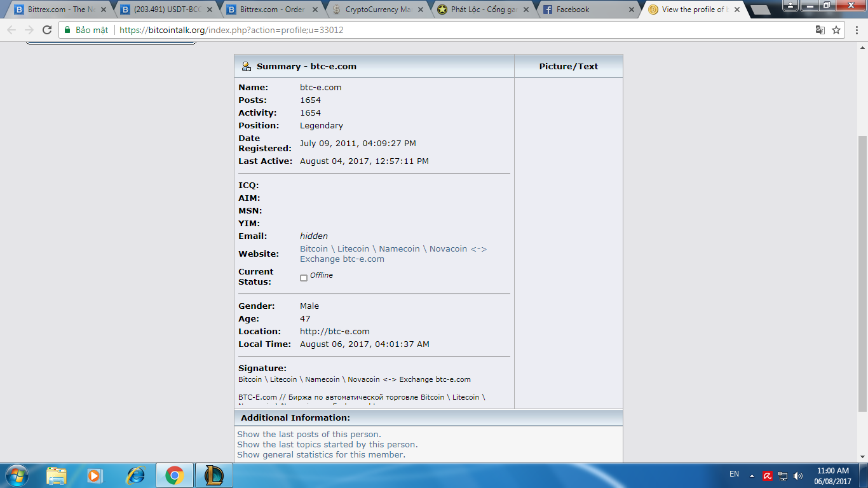Switch to Google Chrome on the taskbar

[x=175, y=475]
